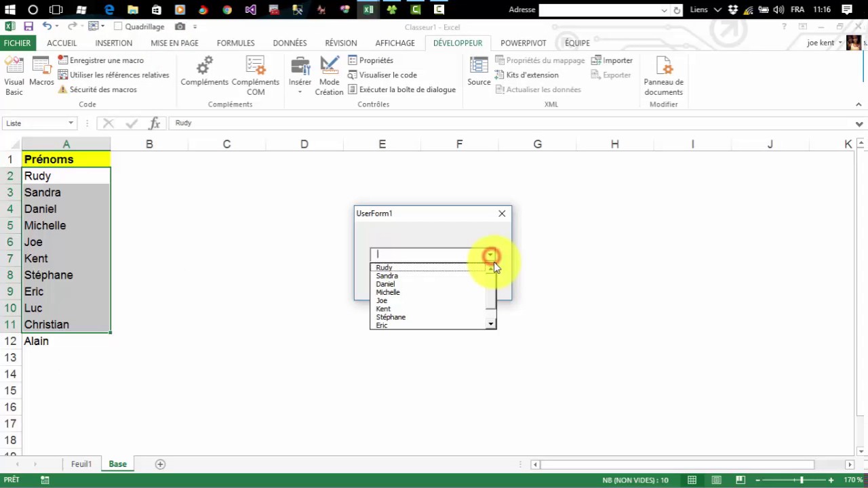Open quick access toolbar customize arrow

coord(195,26)
